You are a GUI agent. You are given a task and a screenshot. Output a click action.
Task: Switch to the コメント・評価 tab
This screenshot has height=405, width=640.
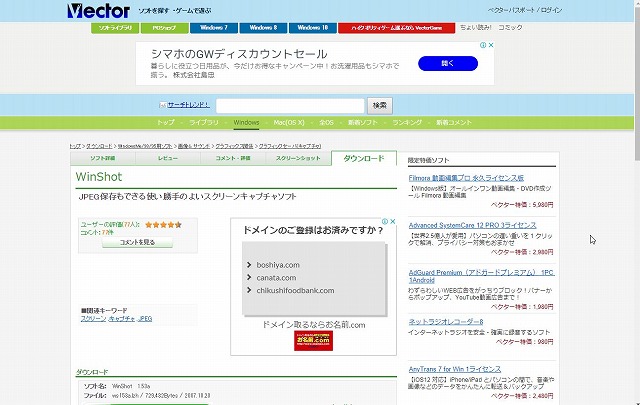233,158
